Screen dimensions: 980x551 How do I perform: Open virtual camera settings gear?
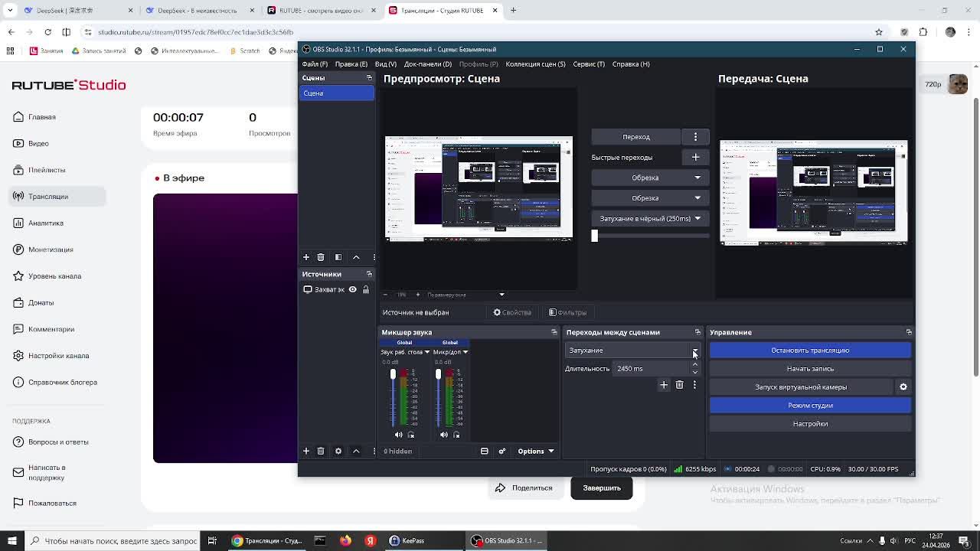click(903, 387)
